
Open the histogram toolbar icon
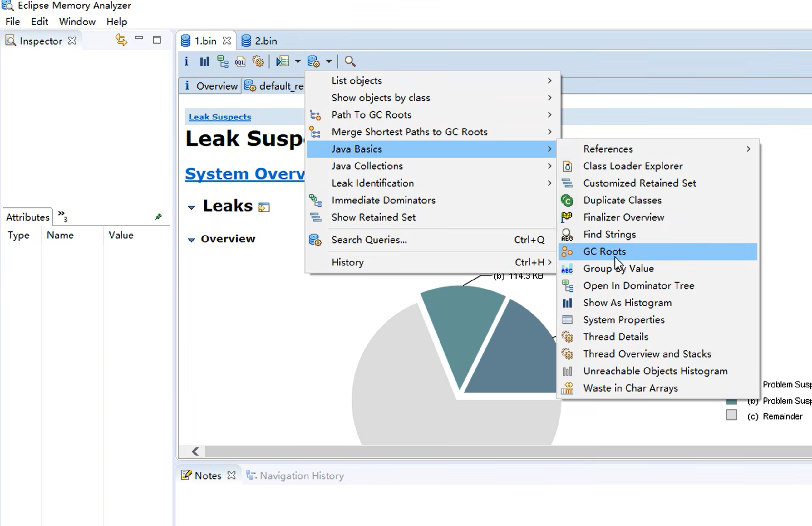[x=204, y=61]
